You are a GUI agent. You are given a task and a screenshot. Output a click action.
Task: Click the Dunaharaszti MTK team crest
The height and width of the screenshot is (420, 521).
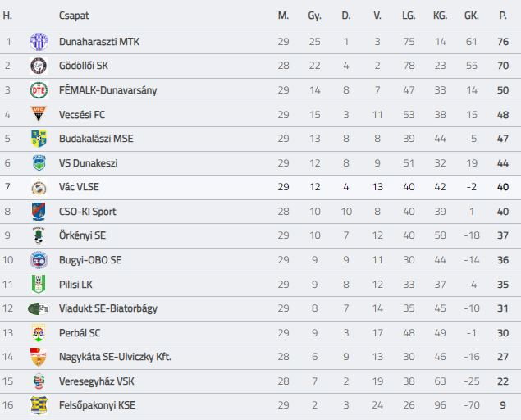pos(39,42)
